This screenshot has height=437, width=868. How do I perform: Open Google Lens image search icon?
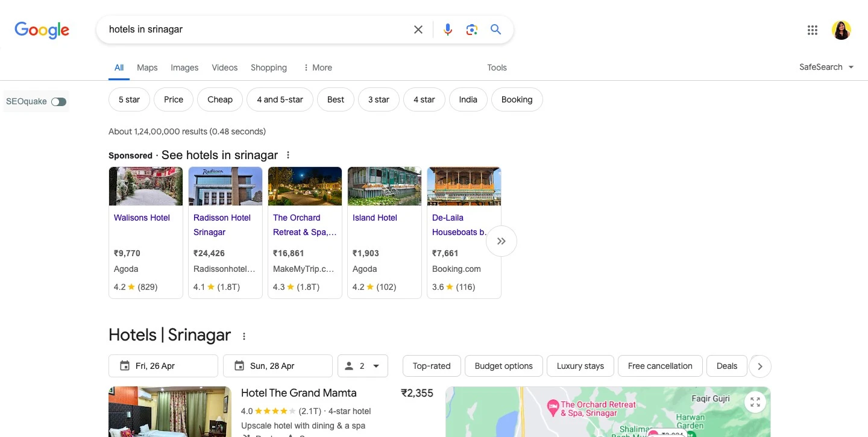472,30
